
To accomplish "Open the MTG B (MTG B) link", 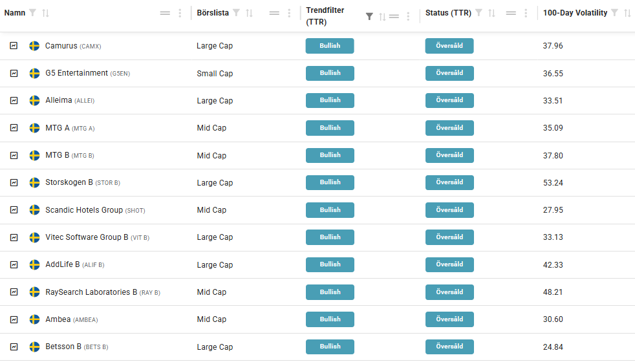I will point(70,155).
